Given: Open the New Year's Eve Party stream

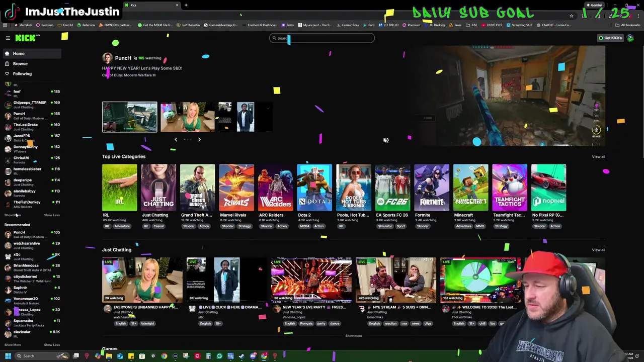Looking at the screenshot, I should tap(311, 280).
